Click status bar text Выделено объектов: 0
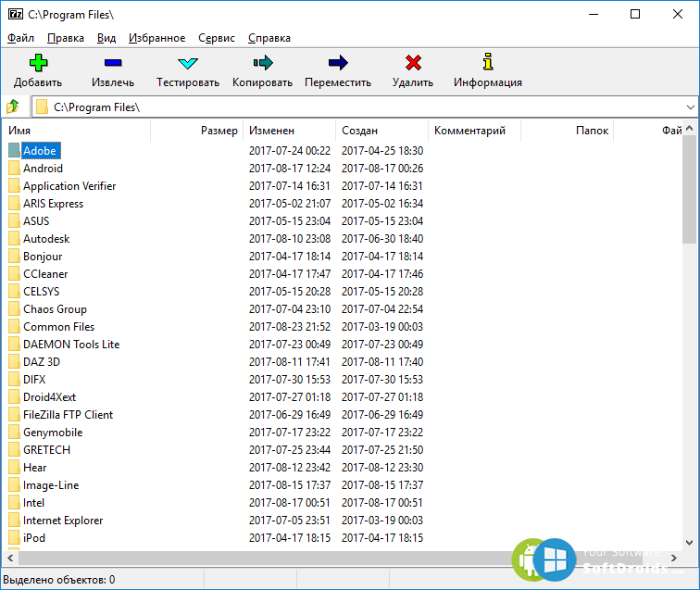The width and height of the screenshot is (700, 590). 59,580
